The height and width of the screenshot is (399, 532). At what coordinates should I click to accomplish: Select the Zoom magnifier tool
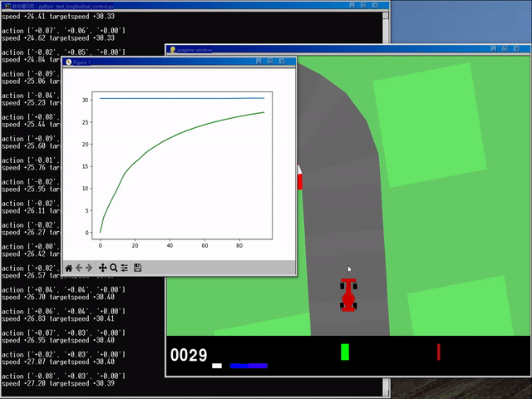[114, 268]
